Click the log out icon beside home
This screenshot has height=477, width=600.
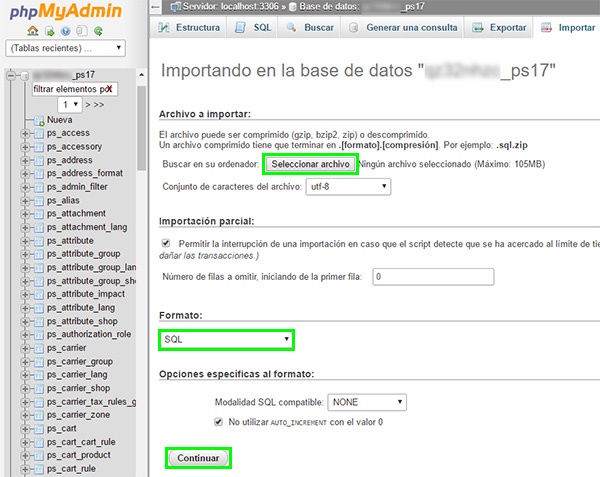tap(49, 31)
